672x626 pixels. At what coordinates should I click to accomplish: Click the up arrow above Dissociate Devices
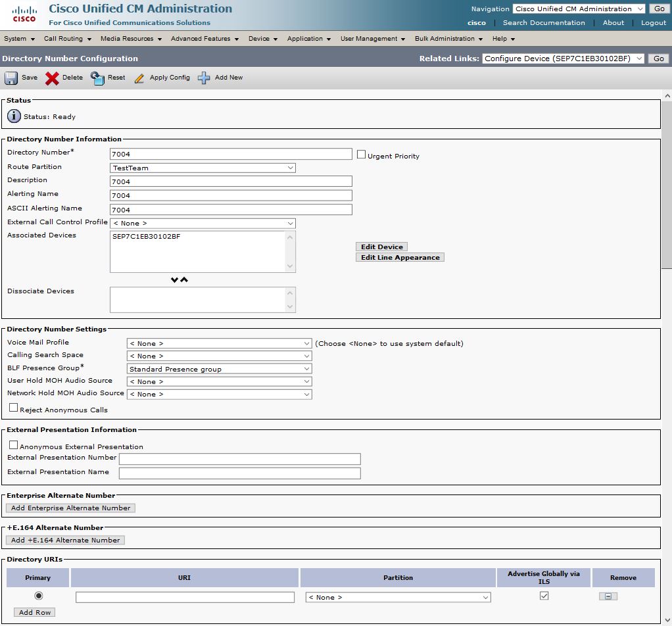pos(184,279)
